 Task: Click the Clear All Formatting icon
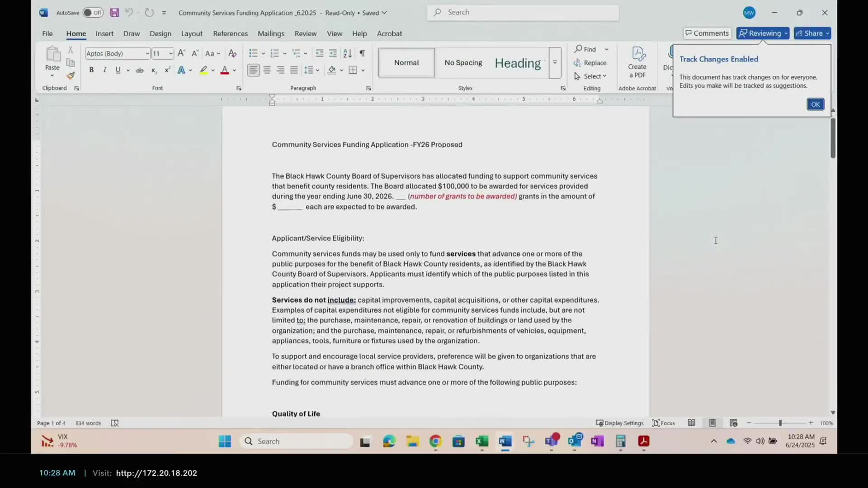pos(232,53)
